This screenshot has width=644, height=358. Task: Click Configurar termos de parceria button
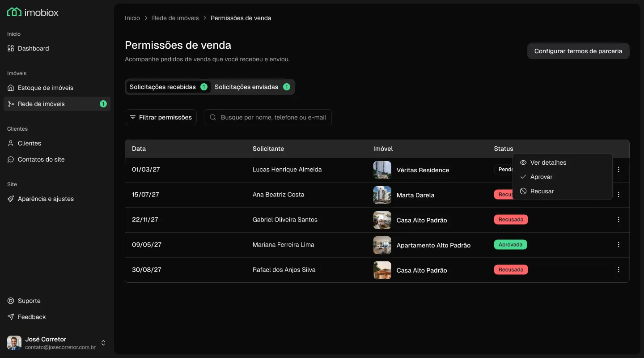(578, 51)
